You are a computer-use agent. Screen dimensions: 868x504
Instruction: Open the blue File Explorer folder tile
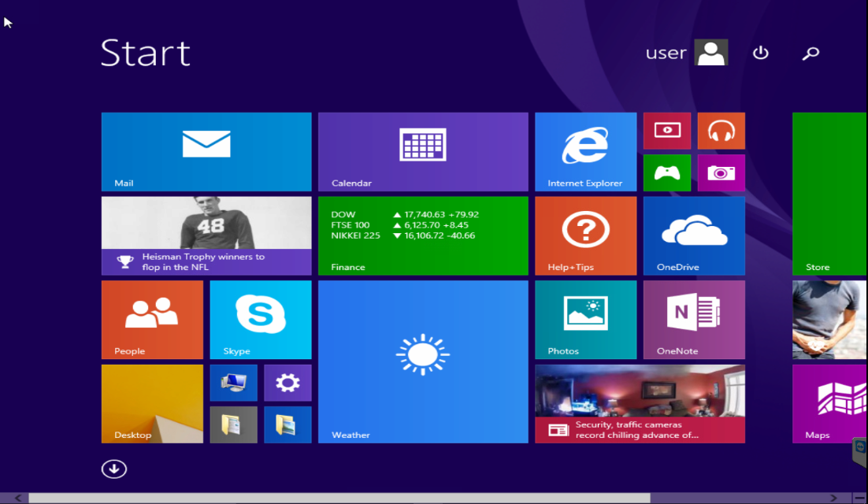point(287,425)
